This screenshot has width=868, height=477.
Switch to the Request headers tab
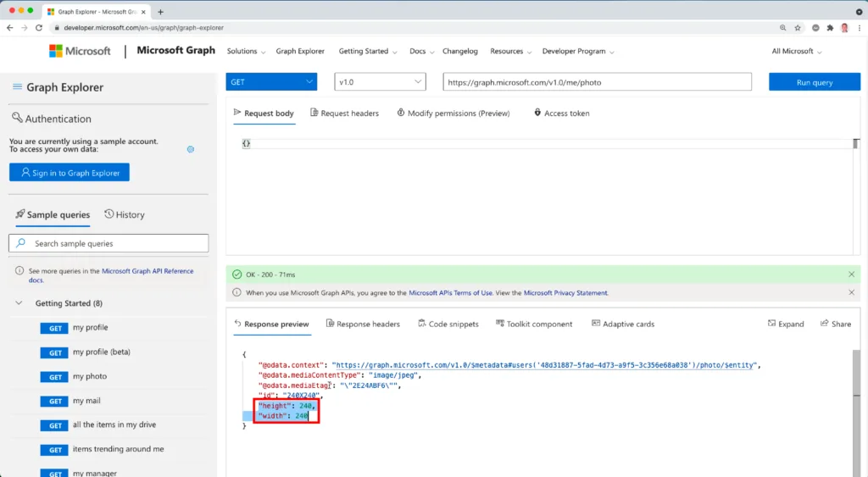(x=344, y=114)
